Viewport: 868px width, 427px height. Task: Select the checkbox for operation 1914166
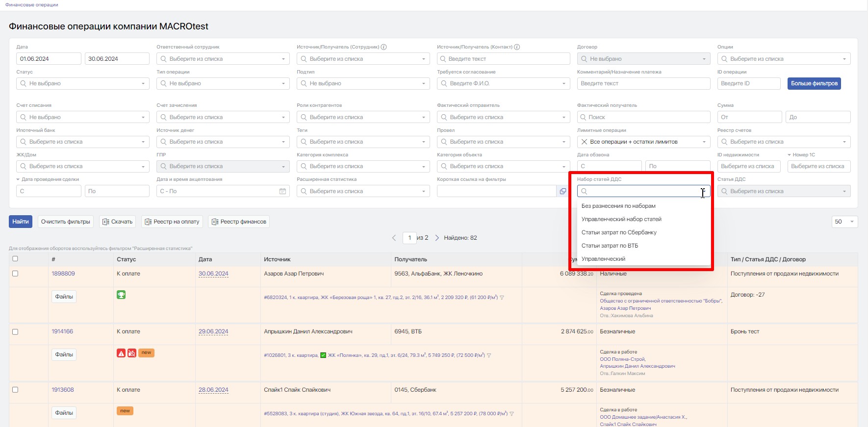click(x=15, y=332)
